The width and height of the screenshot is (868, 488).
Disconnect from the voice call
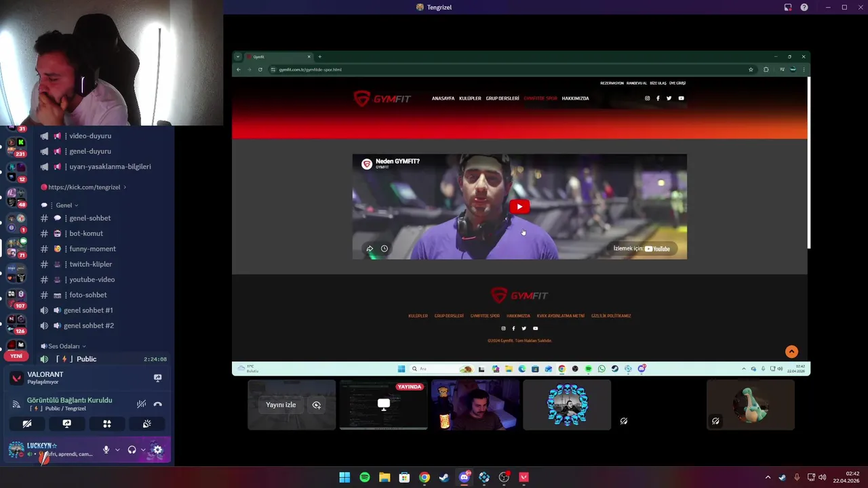158,404
